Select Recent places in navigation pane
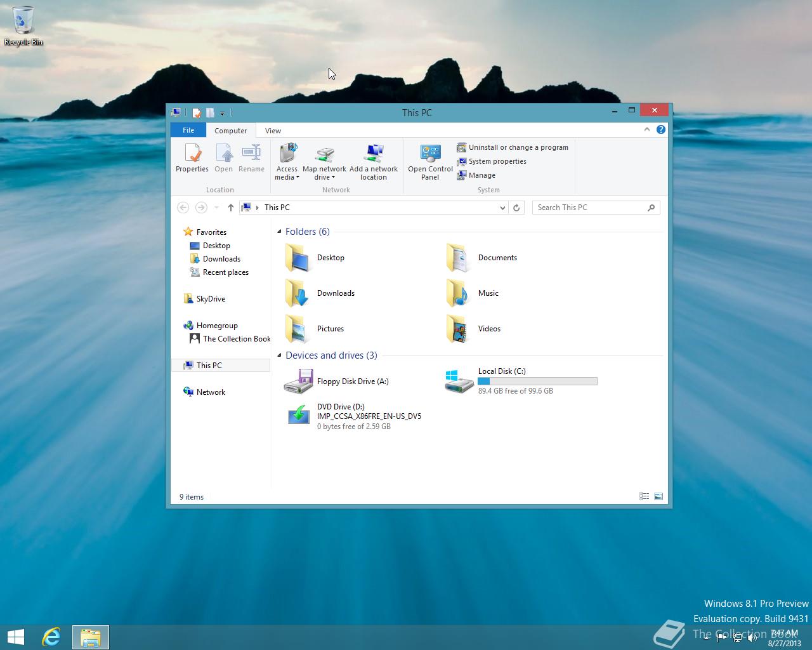Viewport: 812px width, 650px height. coord(225,272)
